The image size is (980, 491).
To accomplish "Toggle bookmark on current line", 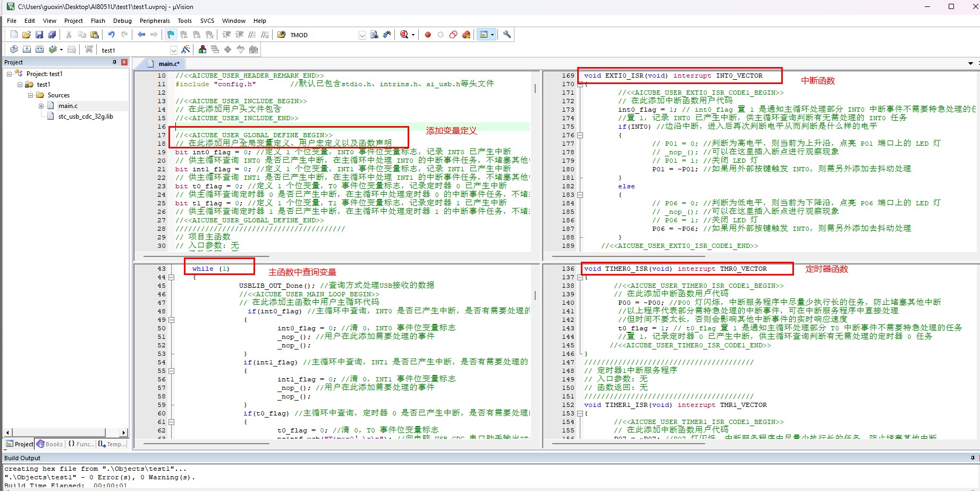I will point(171,35).
